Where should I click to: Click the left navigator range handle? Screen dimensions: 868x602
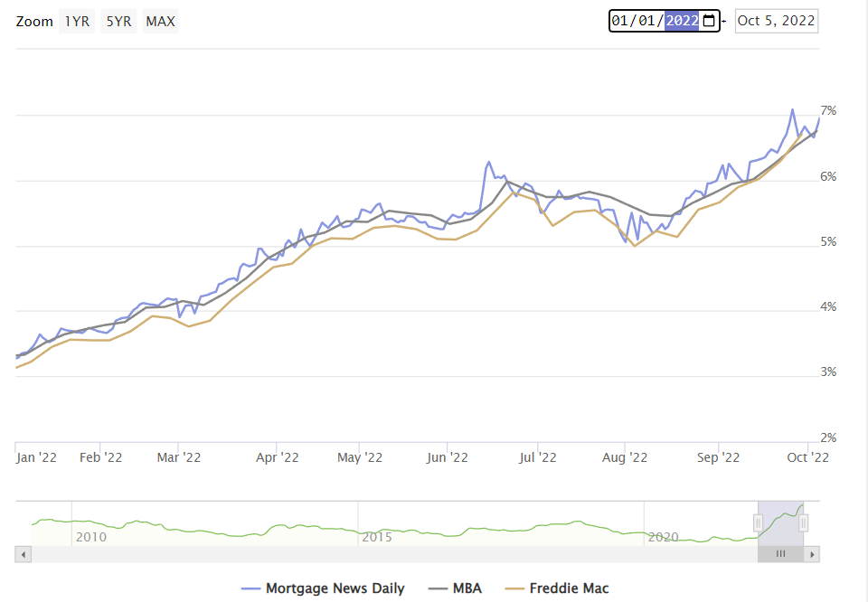759,522
